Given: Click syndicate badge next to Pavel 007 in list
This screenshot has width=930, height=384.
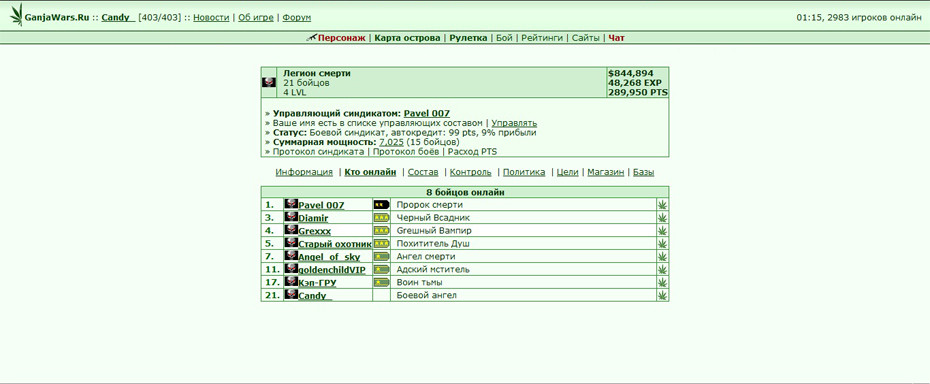Looking at the screenshot, I should [x=291, y=204].
